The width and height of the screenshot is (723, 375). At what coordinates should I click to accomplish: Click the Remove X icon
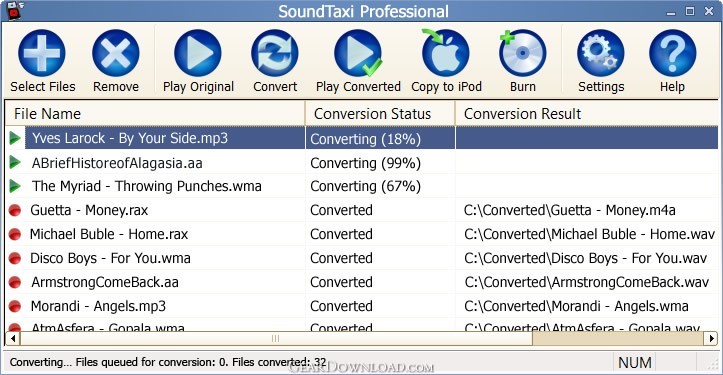[x=116, y=53]
